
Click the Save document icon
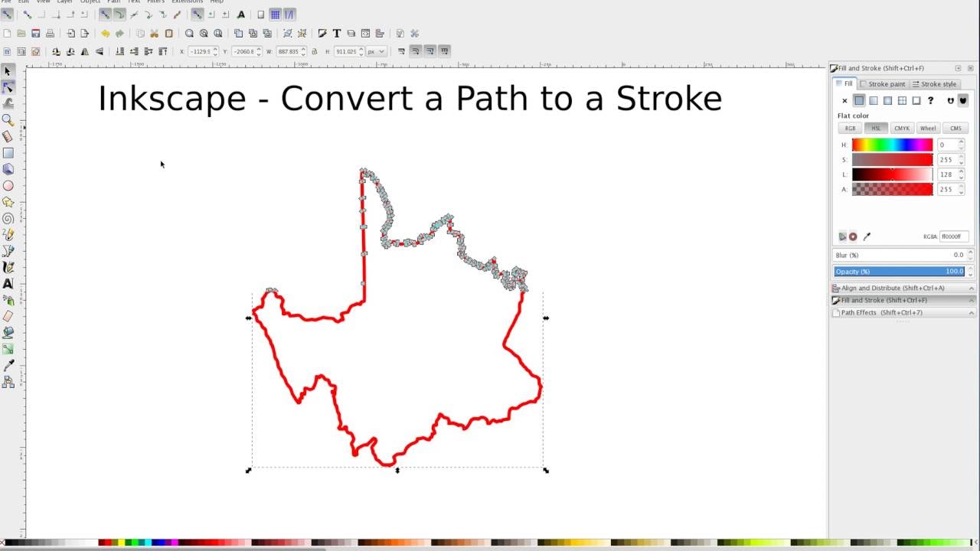pyautogui.click(x=35, y=34)
